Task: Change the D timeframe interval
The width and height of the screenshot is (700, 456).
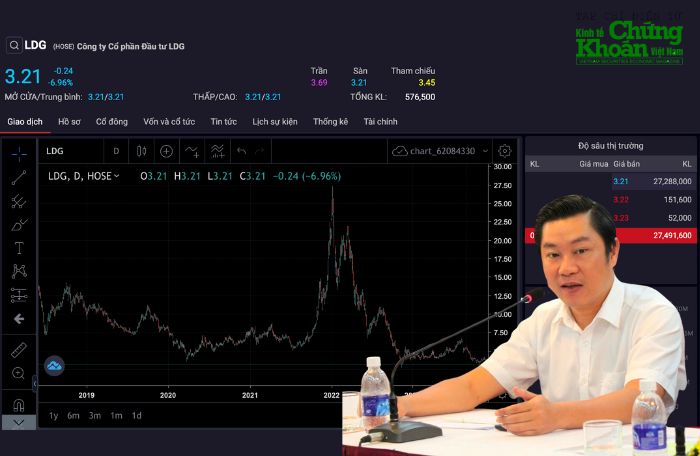Action: [116, 151]
